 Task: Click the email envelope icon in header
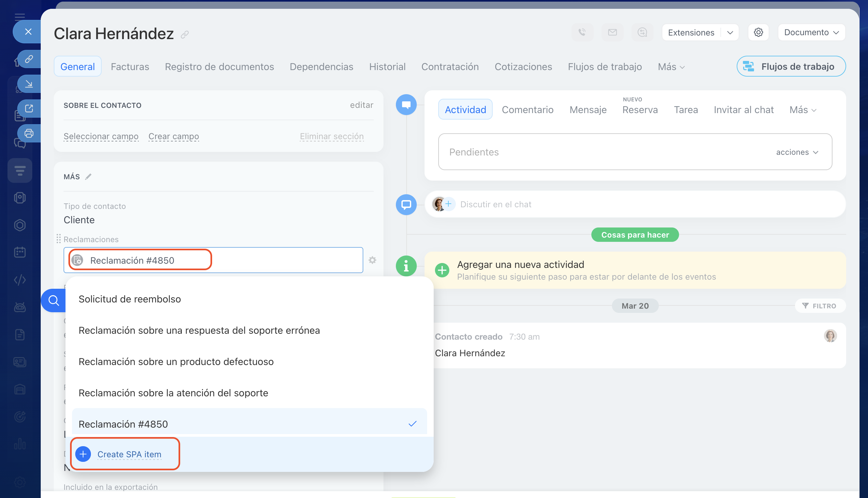click(612, 33)
